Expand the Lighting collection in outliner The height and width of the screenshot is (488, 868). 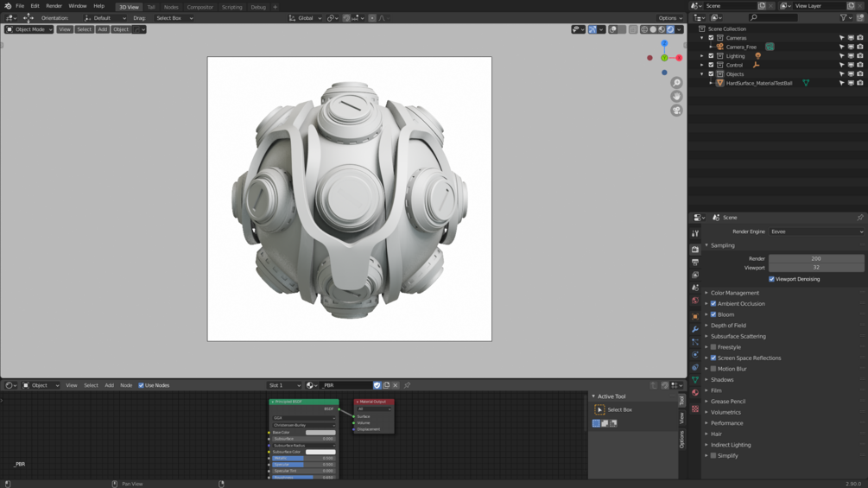(x=702, y=56)
